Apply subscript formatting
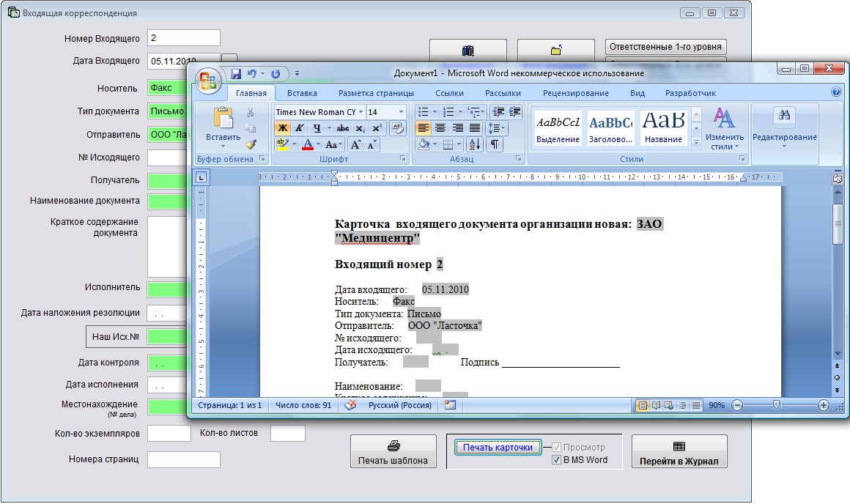Viewport: 850px width, 504px height. coord(361,128)
